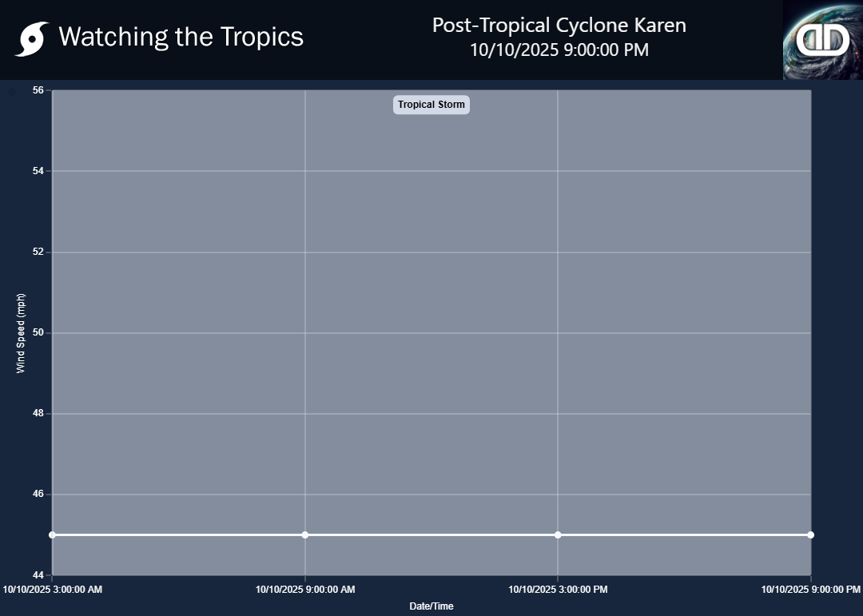This screenshot has height=616, width=863.
Task: Click the 56 value on the y-axis
Action: 38,90
